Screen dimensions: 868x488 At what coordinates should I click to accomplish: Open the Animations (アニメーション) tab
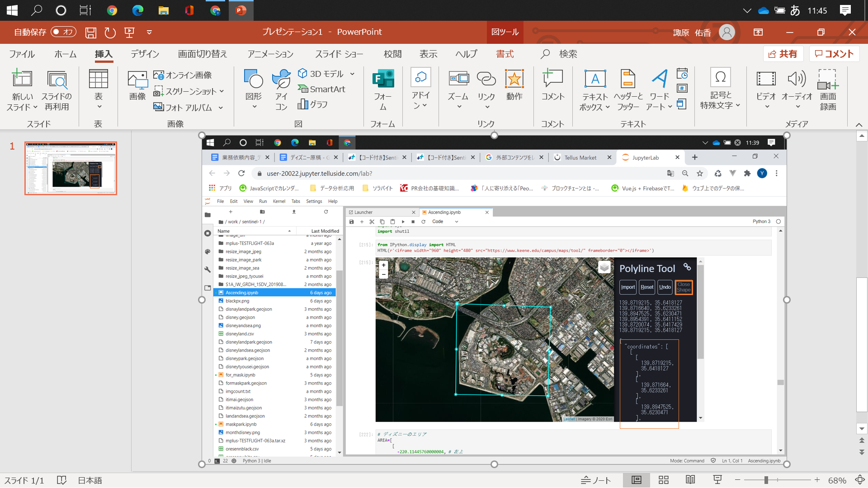coord(270,54)
